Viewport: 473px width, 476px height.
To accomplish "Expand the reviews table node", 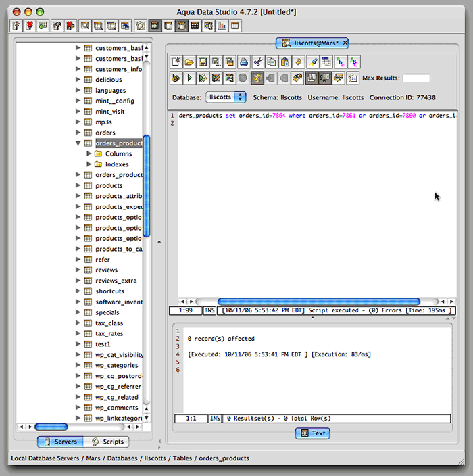I will [78, 270].
